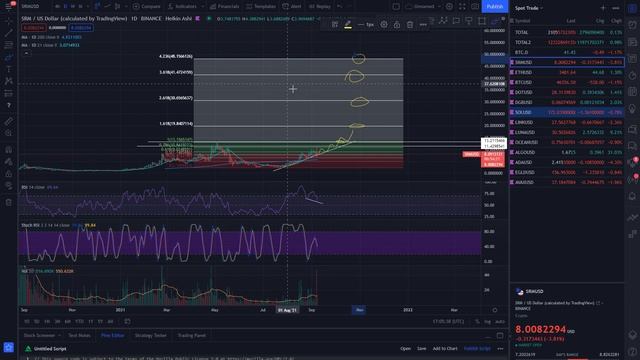The height and width of the screenshot is (360, 640).
Task: Select the layout setup square icon
Action: (396, 7)
